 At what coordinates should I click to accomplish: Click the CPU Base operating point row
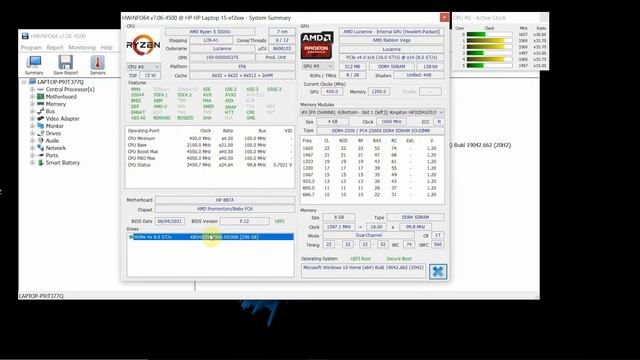(x=209, y=145)
